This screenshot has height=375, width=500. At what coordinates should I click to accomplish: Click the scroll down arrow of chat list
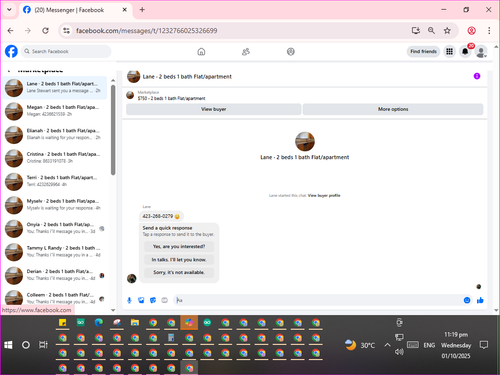(113, 310)
